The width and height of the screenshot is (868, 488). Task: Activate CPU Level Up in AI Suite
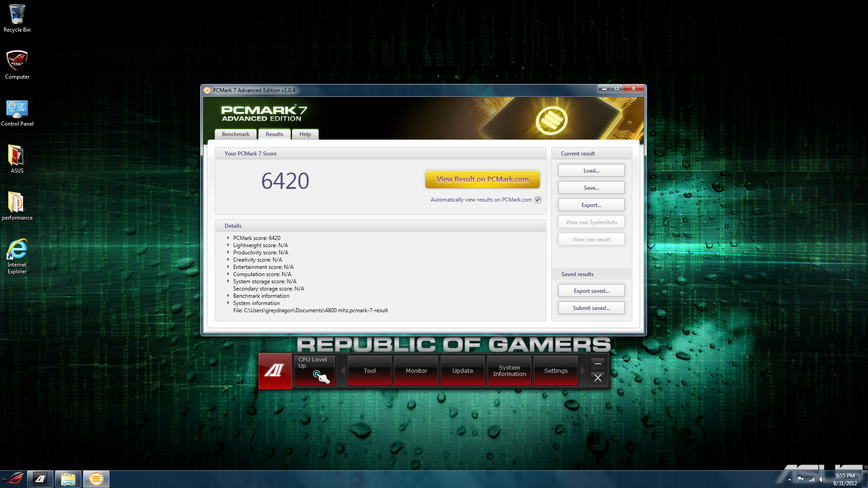click(x=315, y=371)
